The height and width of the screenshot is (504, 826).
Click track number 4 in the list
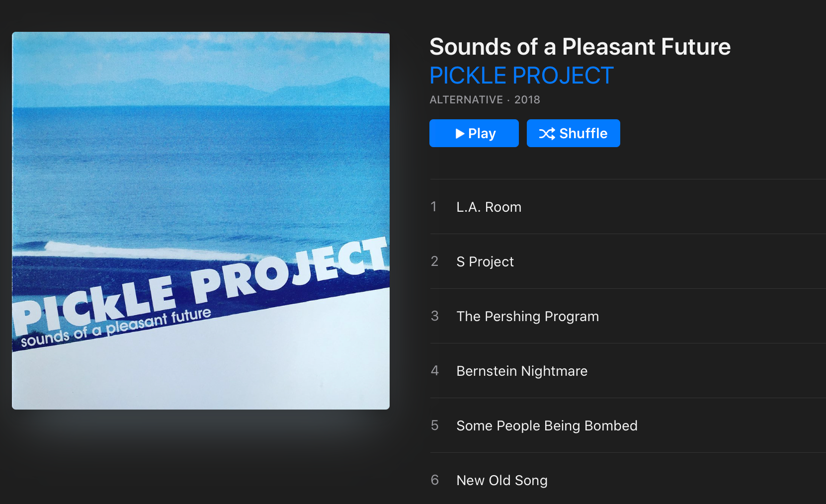click(434, 371)
